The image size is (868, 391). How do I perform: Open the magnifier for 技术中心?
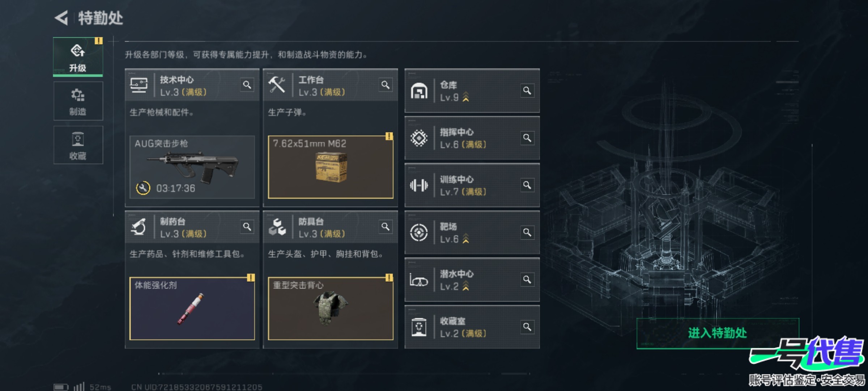pyautogui.click(x=247, y=85)
